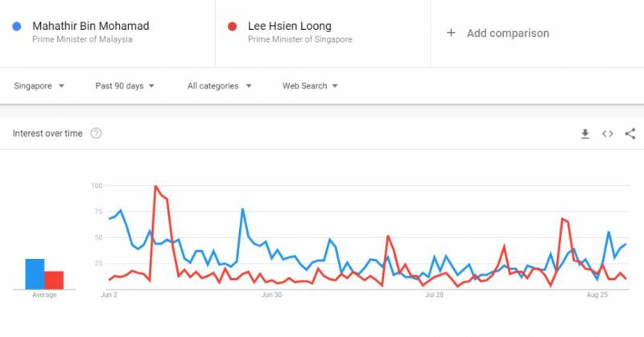The height and width of the screenshot is (337, 644).
Task: Click the Jul 28 date label
Action: [x=434, y=295]
